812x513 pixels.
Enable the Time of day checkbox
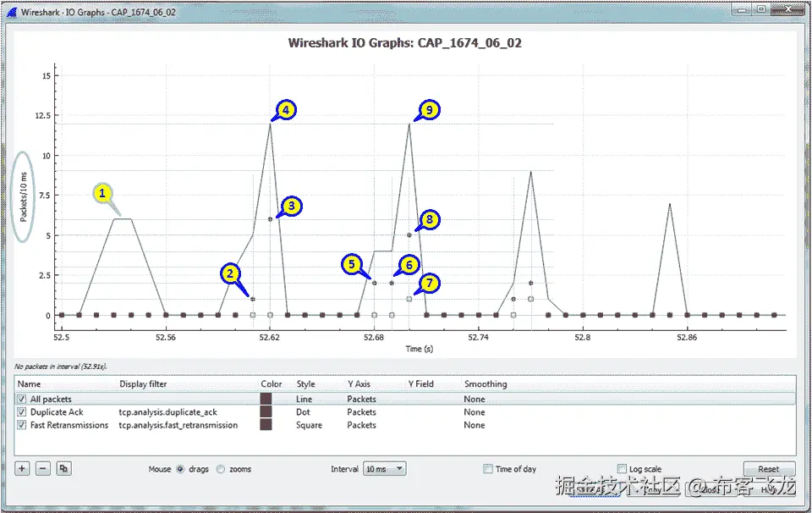(x=488, y=469)
